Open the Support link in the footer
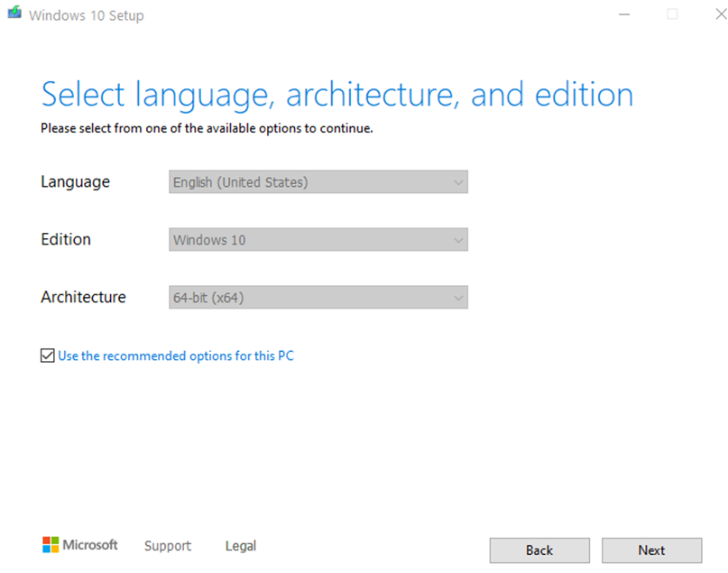728x573 pixels. [x=168, y=546]
